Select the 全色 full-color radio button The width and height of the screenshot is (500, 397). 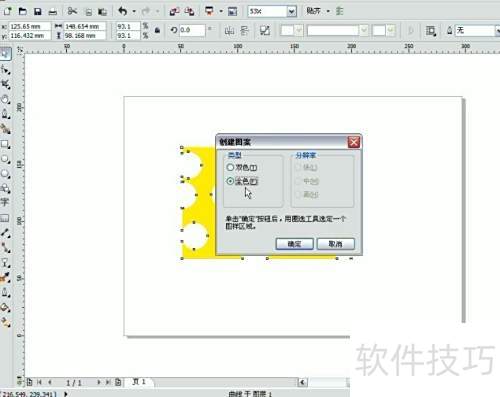pyautogui.click(x=230, y=181)
